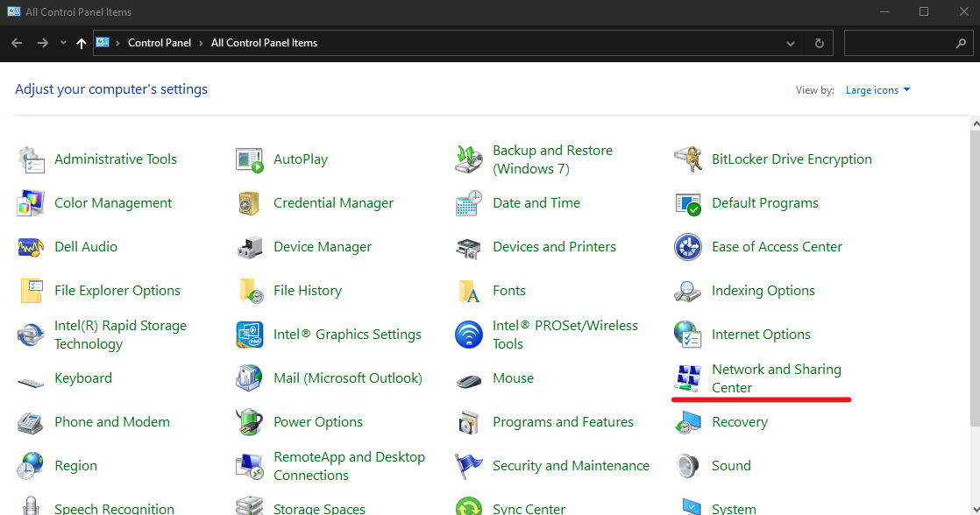
Task: Open the Backup and Restore icon
Action: (x=469, y=159)
